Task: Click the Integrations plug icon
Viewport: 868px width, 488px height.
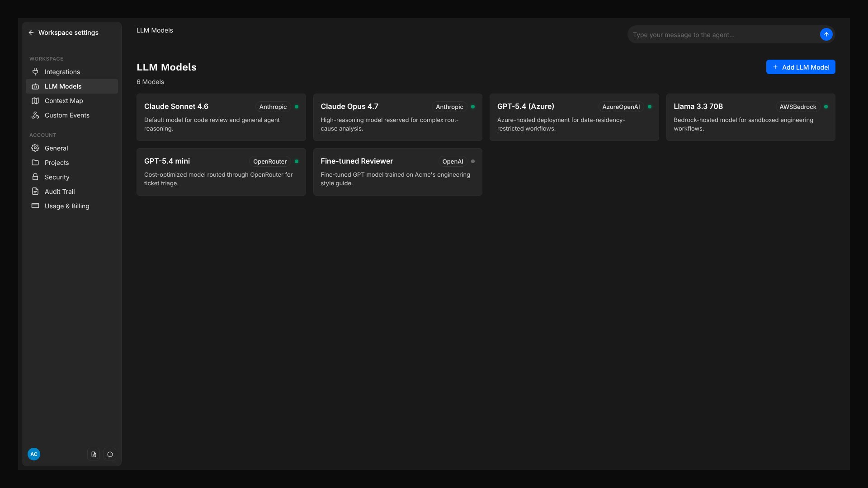Action: coord(35,72)
